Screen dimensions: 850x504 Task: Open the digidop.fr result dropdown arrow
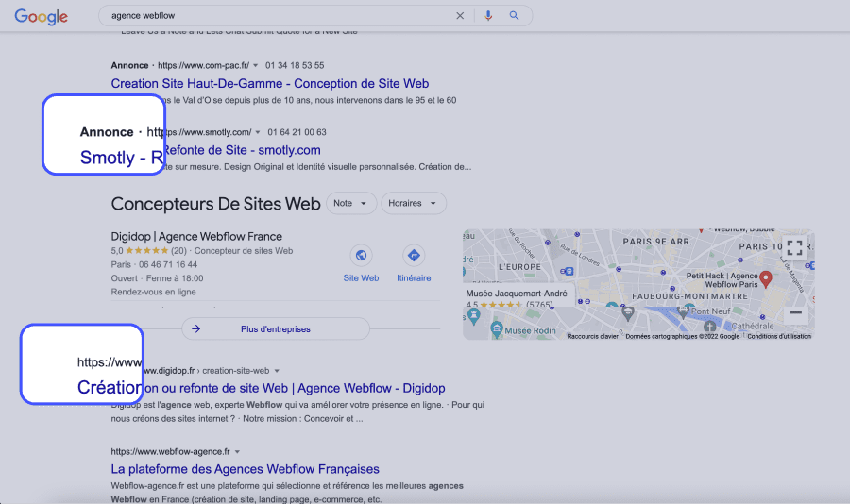277,371
